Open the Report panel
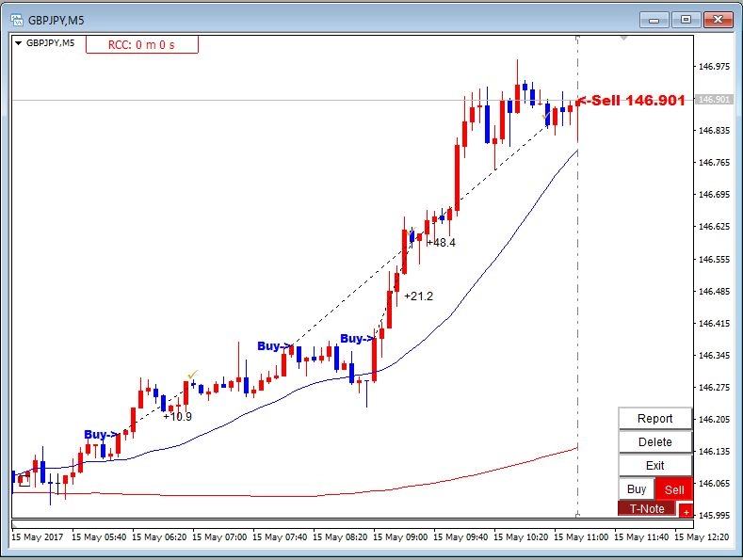 click(x=654, y=418)
